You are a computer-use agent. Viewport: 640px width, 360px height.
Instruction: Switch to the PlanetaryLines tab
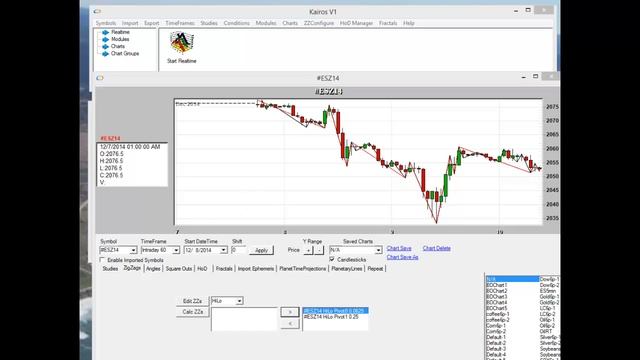[x=347, y=269]
